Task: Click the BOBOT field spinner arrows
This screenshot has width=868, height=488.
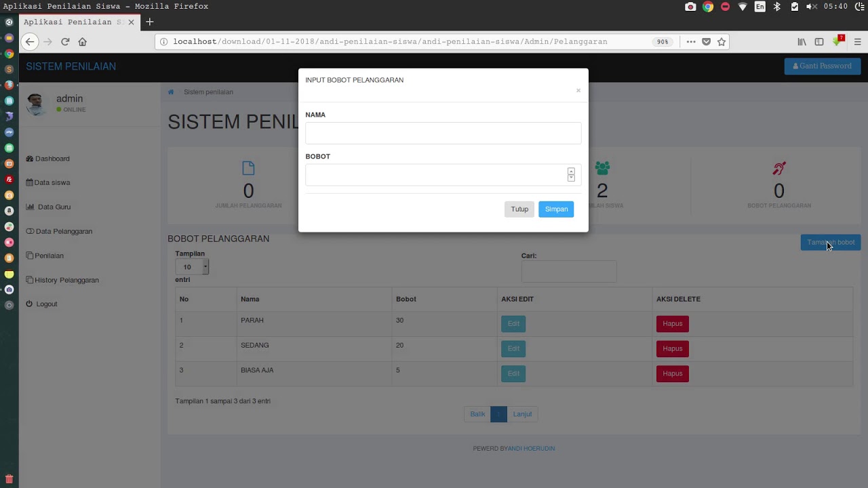Action: 571,175
